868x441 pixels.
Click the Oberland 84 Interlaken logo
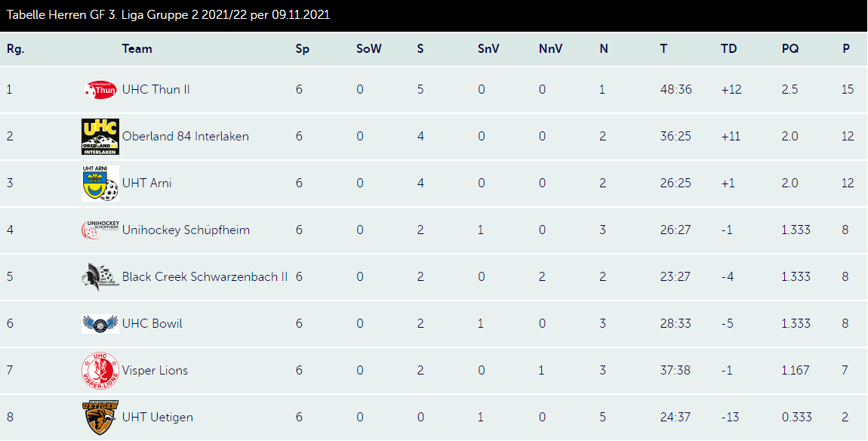coord(100,136)
